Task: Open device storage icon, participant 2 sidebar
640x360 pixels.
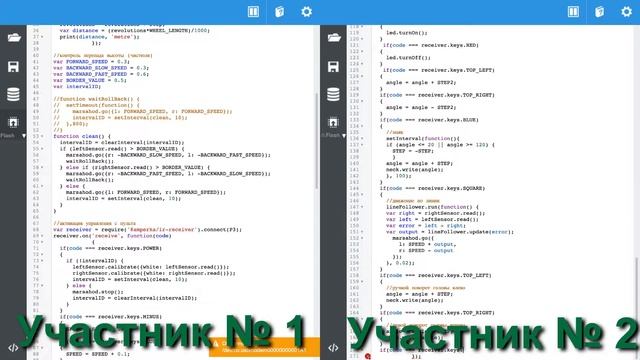Action: [x=333, y=95]
